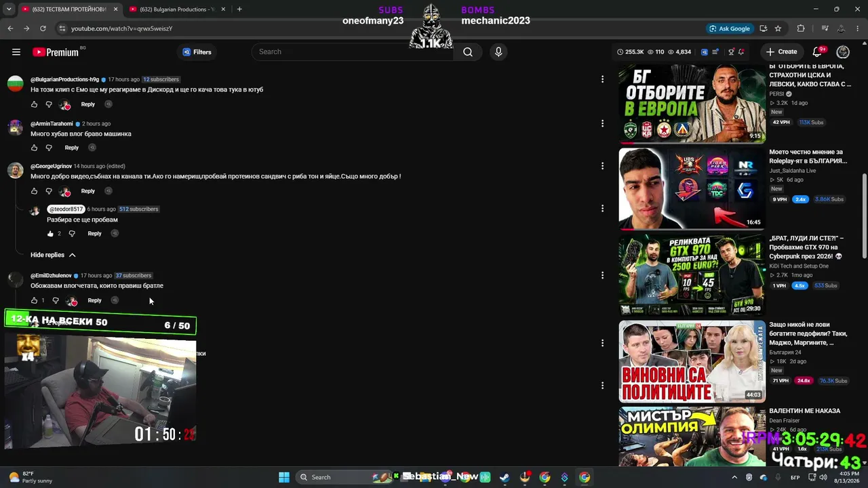Like the @GeorgeUgrinov comment

click(35, 191)
